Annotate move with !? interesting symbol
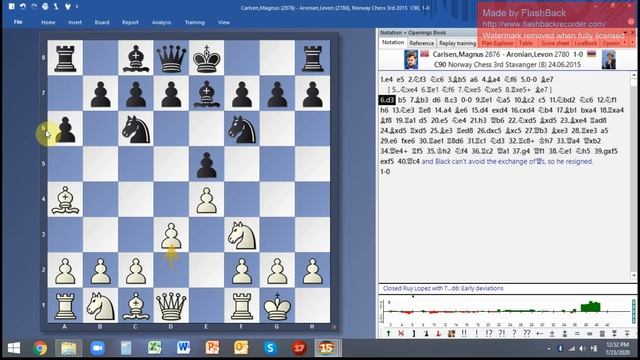 click(489, 333)
